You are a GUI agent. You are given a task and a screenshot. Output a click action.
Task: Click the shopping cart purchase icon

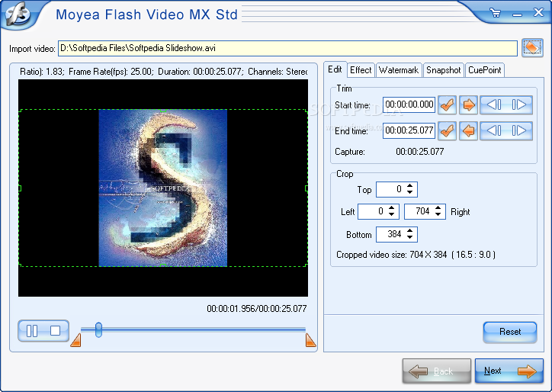tap(496, 14)
